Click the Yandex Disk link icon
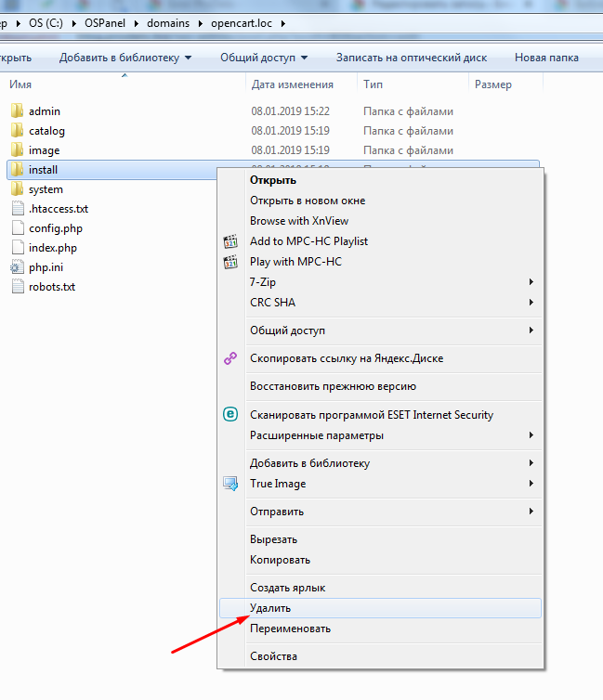The width and height of the screenshot is (603, 700). tap(231, 358)
